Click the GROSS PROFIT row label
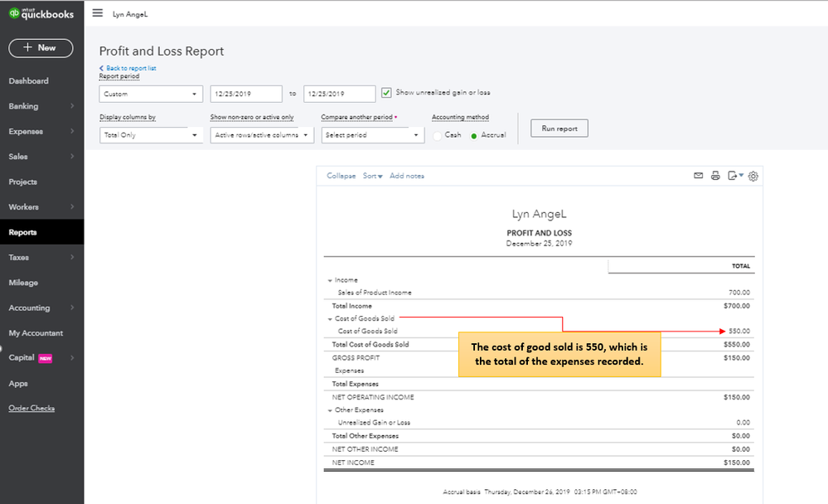This screenshot has width=828, height=504. 356,358
